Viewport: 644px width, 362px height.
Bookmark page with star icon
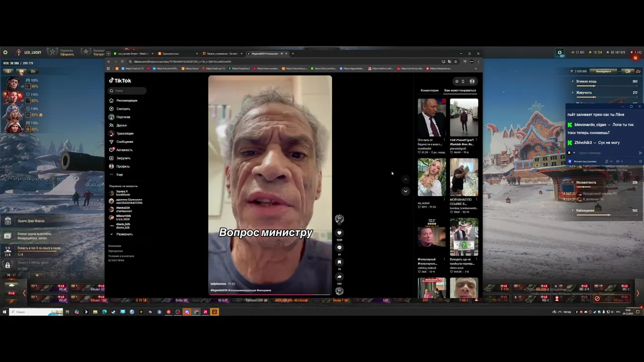(x=455, y=61)
